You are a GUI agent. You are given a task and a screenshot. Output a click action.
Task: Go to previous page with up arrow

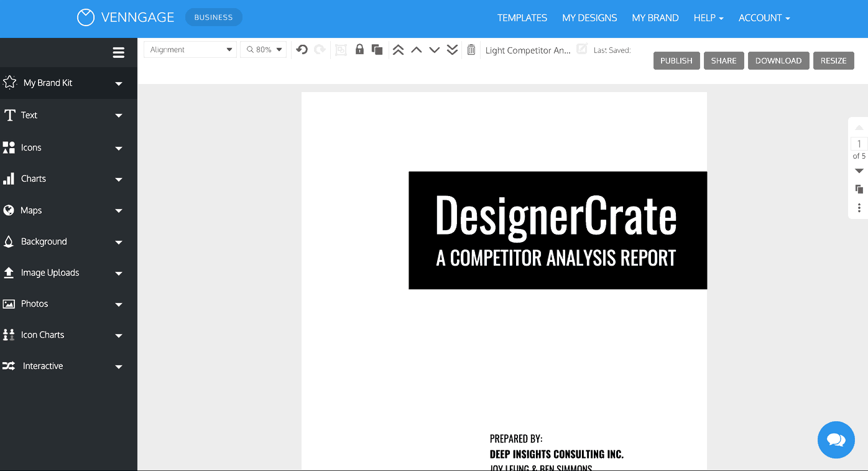(x=859, y=128)
